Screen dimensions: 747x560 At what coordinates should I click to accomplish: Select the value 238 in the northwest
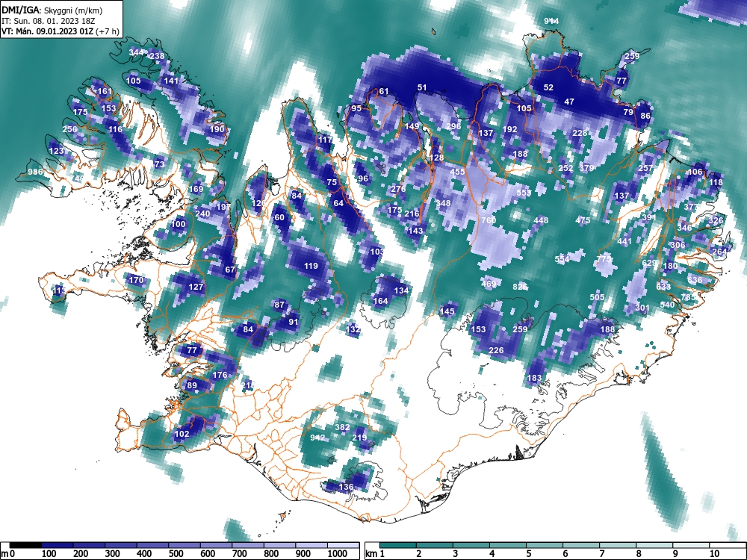tap(157, 56)
